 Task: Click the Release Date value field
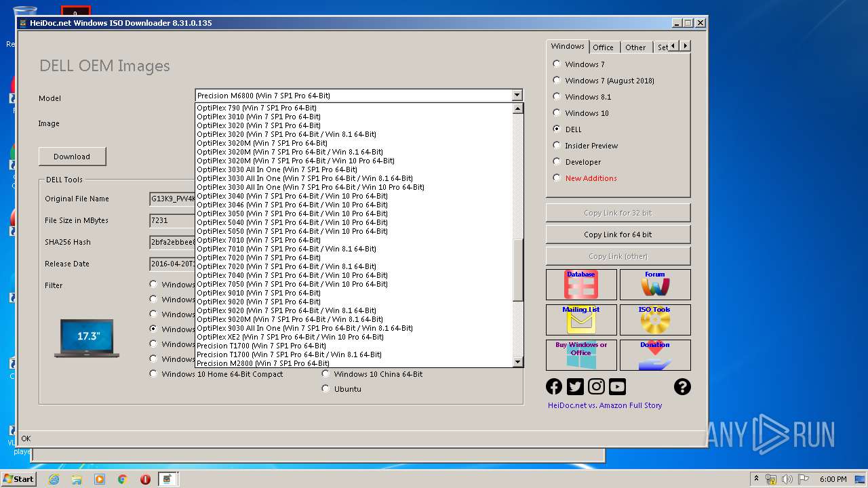tap(172, 264)
